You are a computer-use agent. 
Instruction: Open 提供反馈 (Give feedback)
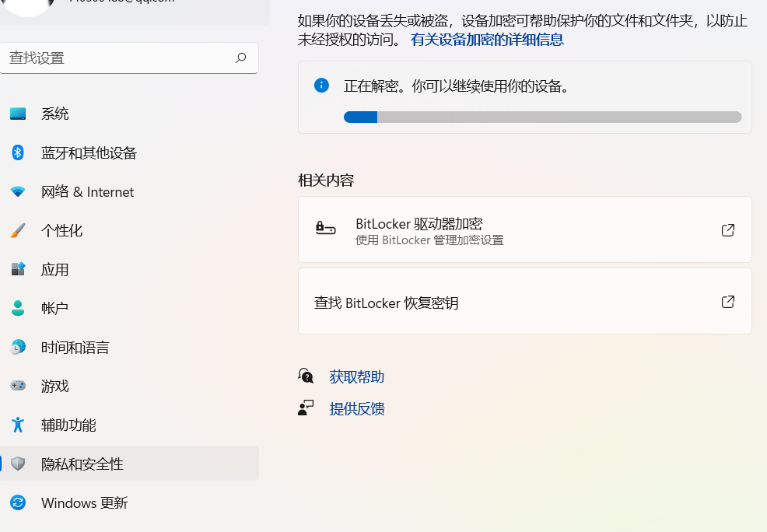(x=357, y=408)
